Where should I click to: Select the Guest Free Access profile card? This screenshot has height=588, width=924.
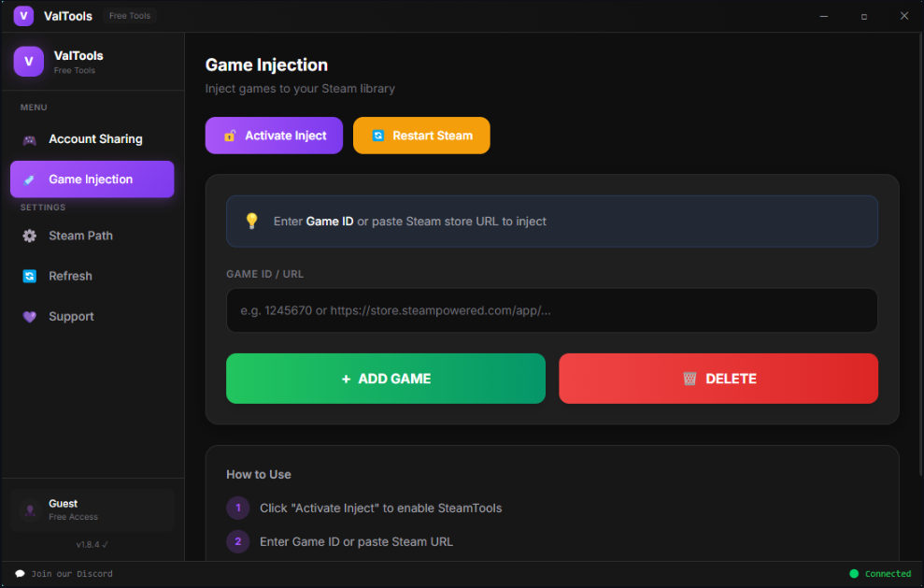pos(92,509)
